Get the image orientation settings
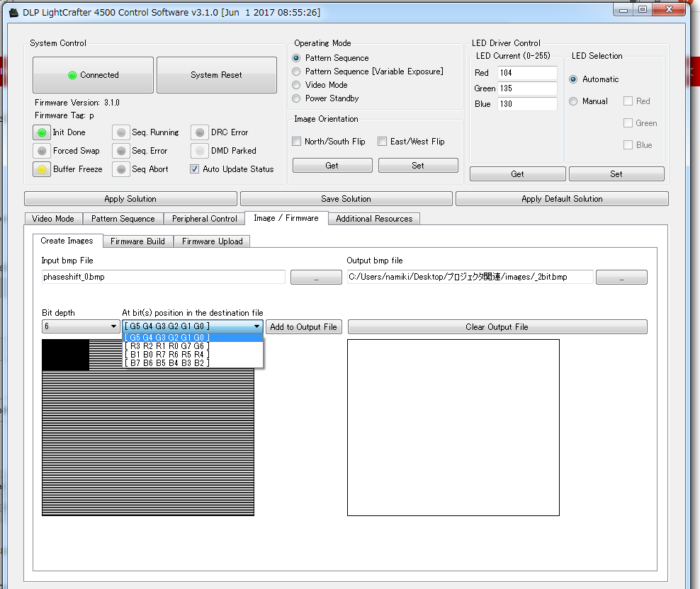This screenshot has height=589, width=700. [332, 166]
